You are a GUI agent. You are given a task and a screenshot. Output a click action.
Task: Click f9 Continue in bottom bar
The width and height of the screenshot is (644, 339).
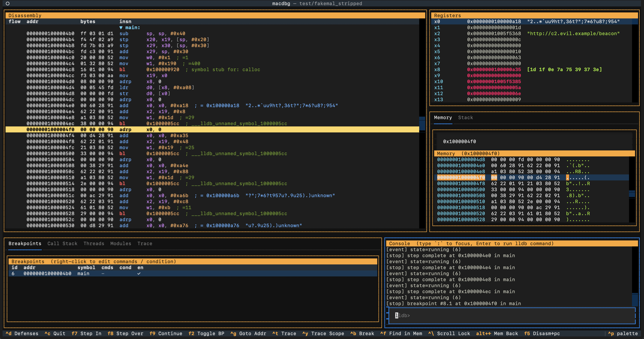point(166,333)
